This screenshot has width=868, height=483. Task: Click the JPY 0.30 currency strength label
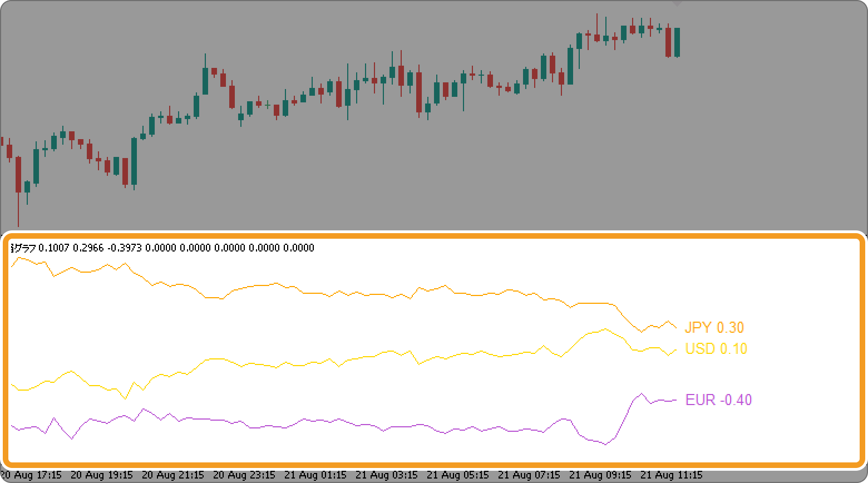(x=714, y=328)
